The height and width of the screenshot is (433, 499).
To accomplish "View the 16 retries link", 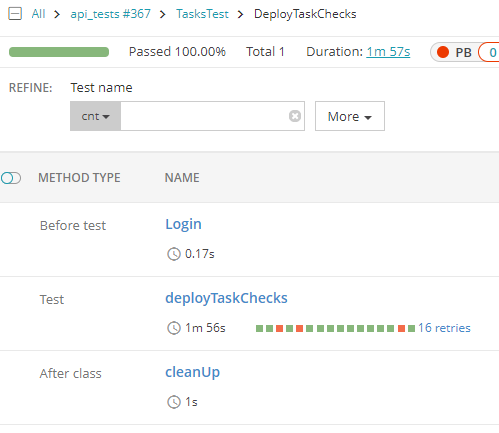I will pyautogui.click(x=444, y=328).
